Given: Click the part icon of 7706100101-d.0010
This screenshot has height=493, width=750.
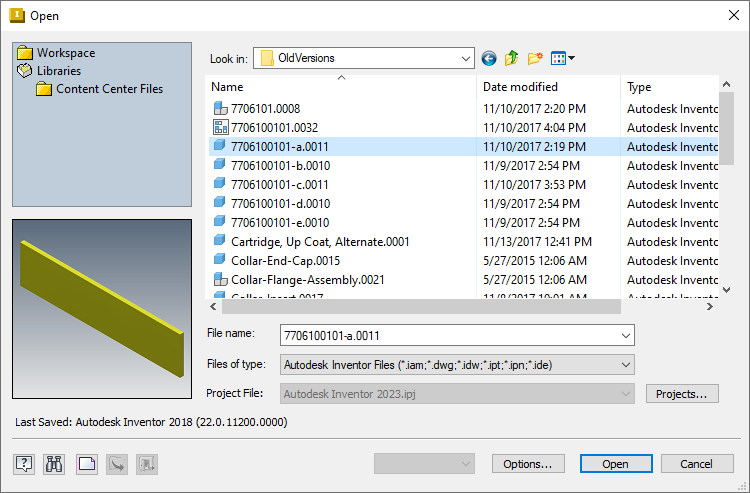Looking at the screenshot, I should [x=220, y=202].
